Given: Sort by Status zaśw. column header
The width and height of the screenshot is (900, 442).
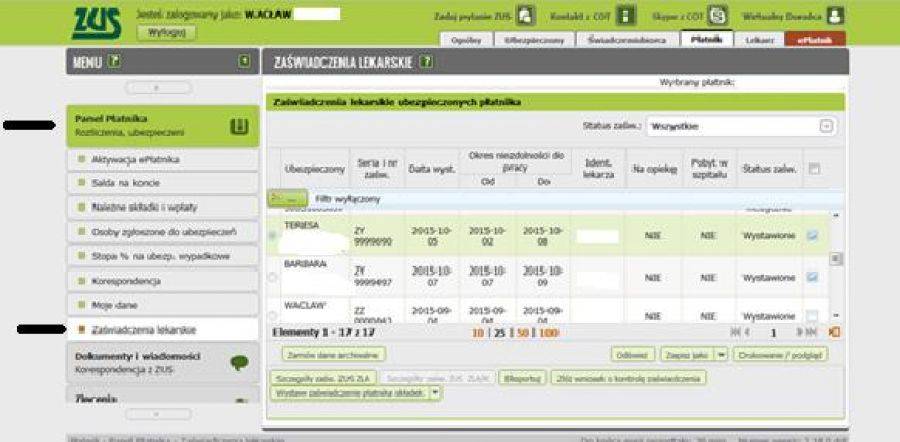Looking at the screenshot, I should pos(769,169).
